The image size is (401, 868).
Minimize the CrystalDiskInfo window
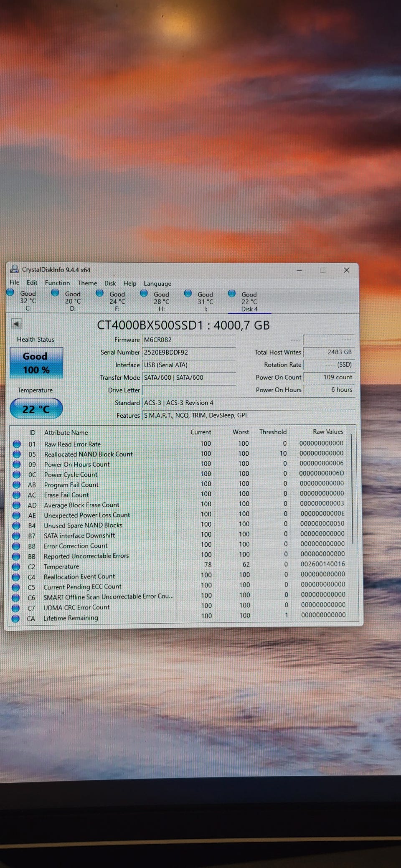299,270
